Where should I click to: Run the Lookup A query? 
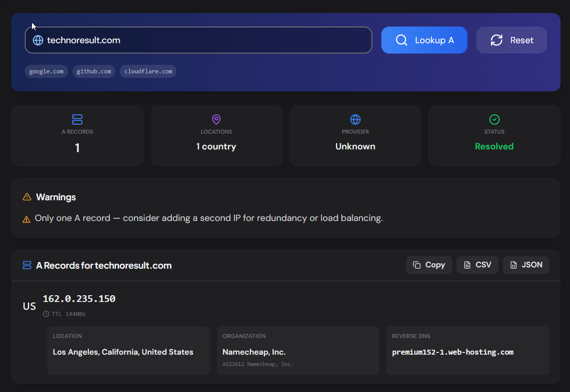tap(424, 40)
